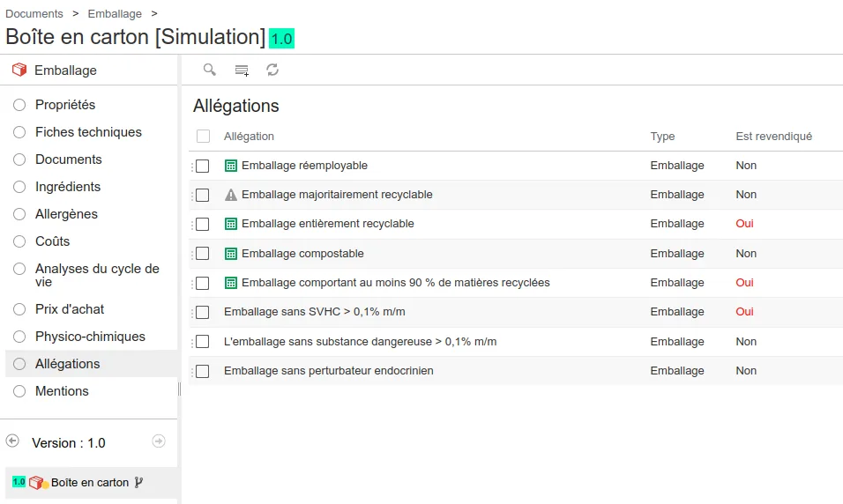Screen dimensions: 843x504
Task: Click formula icon beside Emballage compostable
Action: tap(231, 254)
